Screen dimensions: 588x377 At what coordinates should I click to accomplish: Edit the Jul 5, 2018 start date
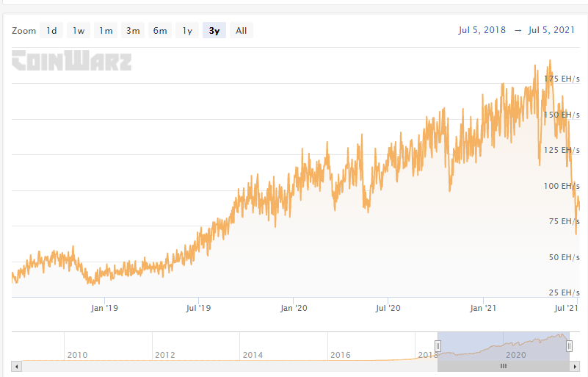482,30
